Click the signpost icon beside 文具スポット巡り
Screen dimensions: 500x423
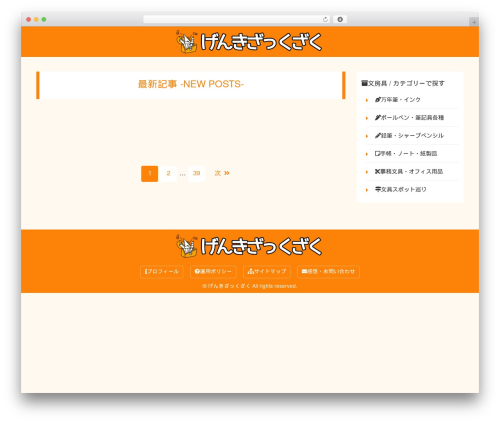(378, 189)
